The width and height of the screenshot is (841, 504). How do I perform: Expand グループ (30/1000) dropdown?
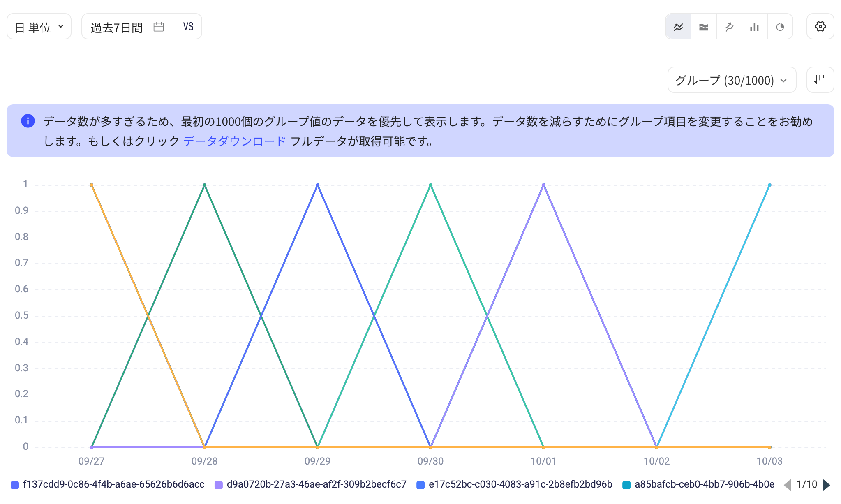pyautogui.click(x=732, y=80)
